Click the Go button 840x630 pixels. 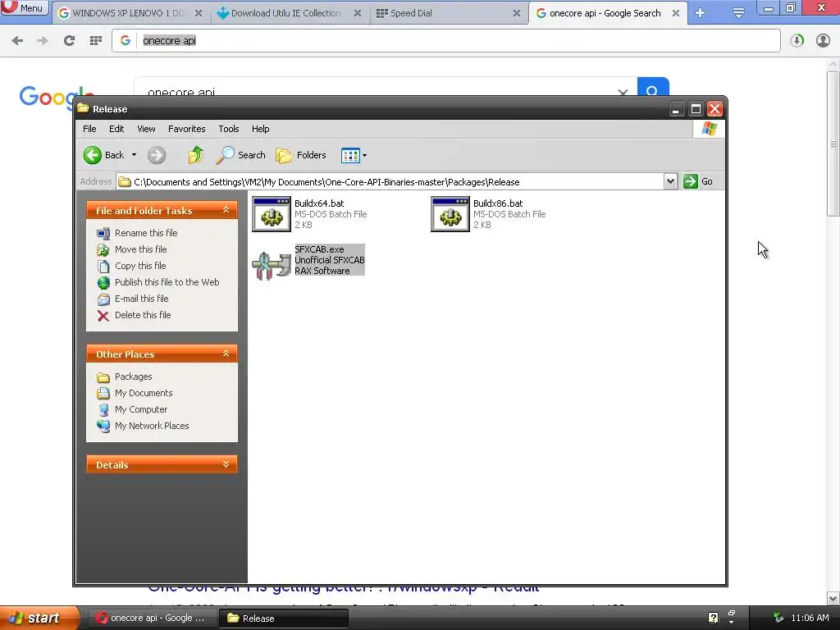tap(698, 181)
